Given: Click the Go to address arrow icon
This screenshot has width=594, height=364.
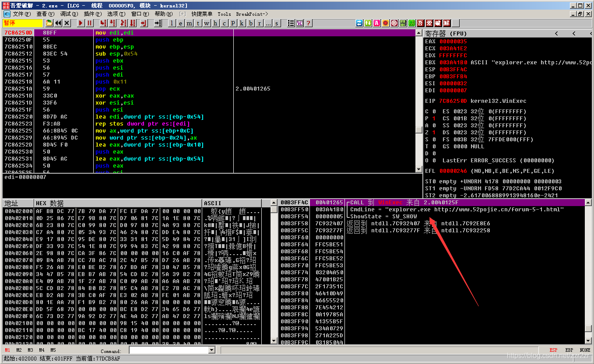Looking at the screenshot, I should (158, 23).
